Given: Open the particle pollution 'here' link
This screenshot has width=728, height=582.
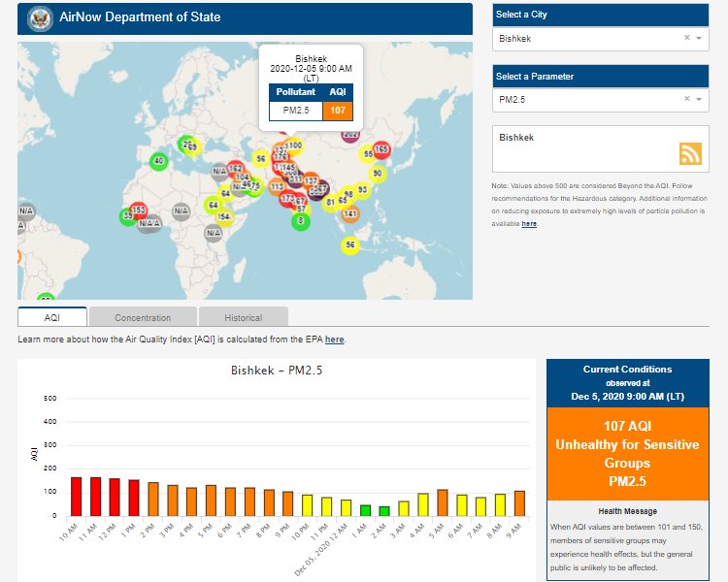Looking at the screenshot, I should [529, 224].
